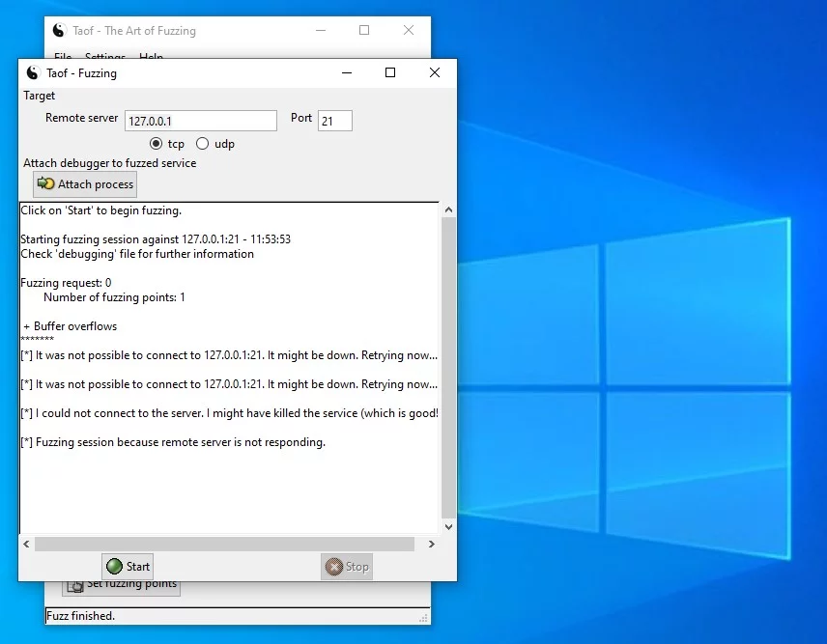Maximize the Taof - Fuzzing window
Screen dimensions: 827x644
(390, 72)
